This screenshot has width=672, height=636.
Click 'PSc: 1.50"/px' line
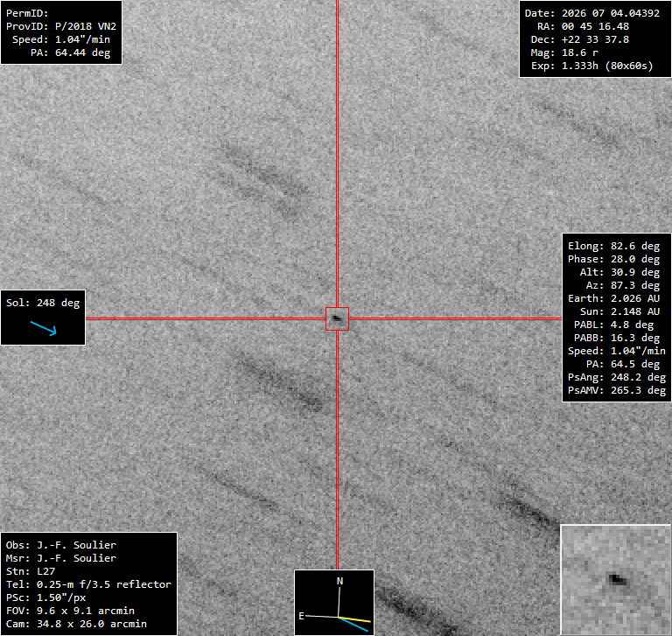[45, 598]
